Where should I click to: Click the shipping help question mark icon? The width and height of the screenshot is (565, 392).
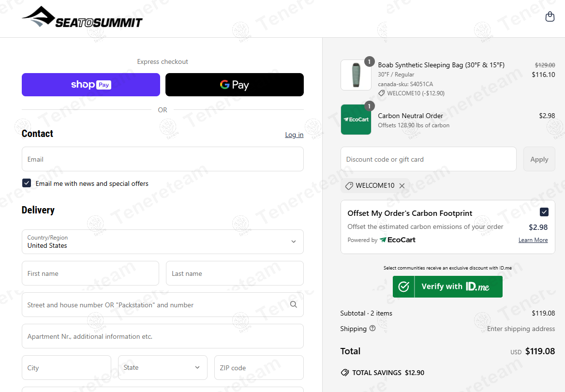click(x=372, y=328)
